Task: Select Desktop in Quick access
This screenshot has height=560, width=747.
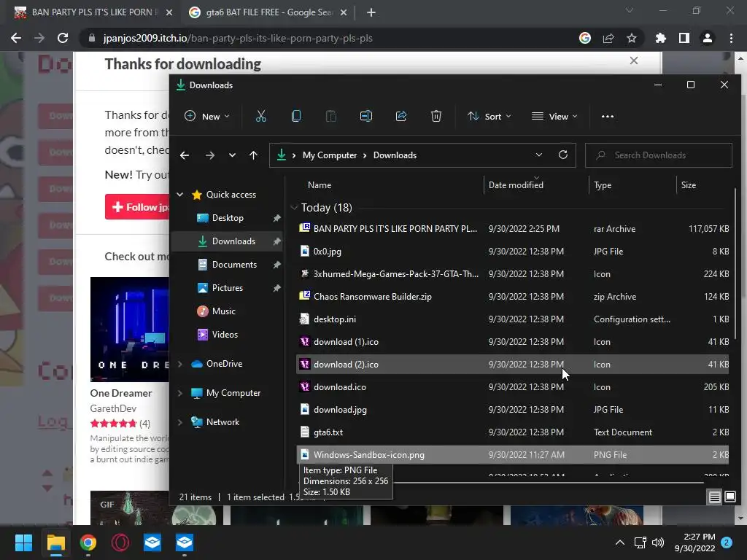Action: pos(228,217)
